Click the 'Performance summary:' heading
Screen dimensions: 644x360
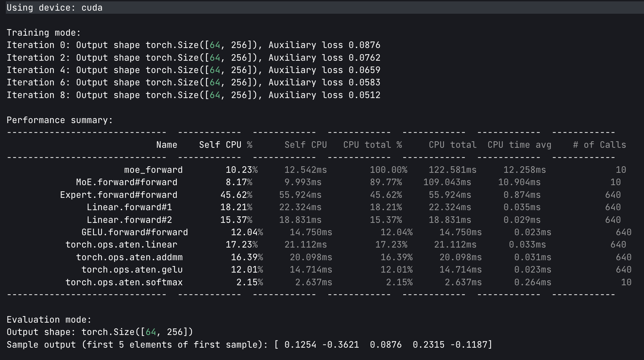[x=60, y=120]
